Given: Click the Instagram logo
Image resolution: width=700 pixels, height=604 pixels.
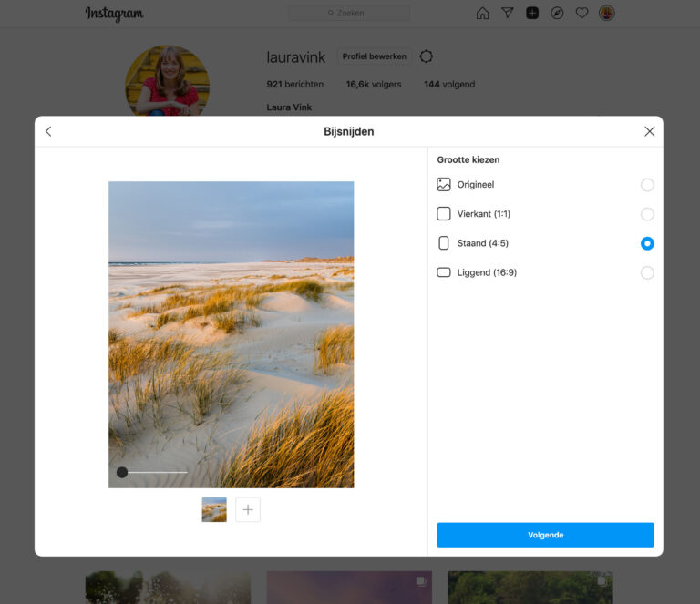Looking at the screenshot, I should click(x=114, y=14).
